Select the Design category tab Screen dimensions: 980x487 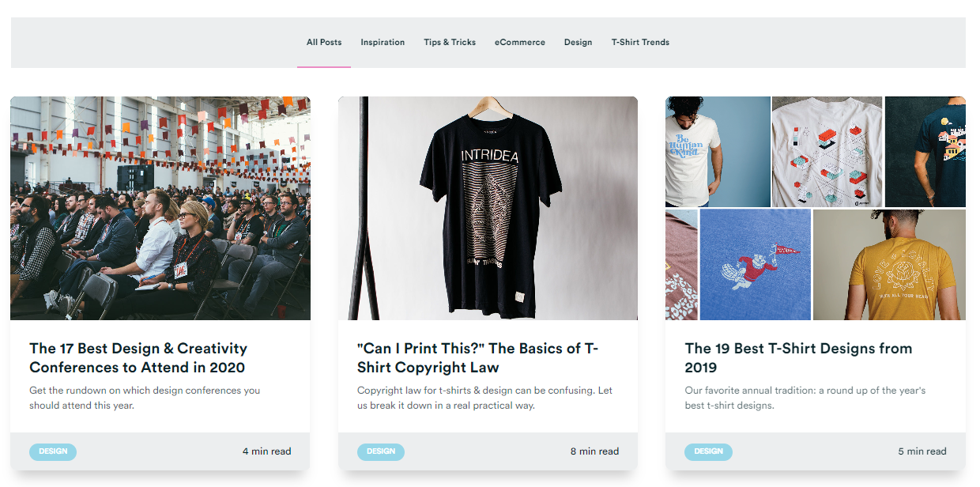578,43
